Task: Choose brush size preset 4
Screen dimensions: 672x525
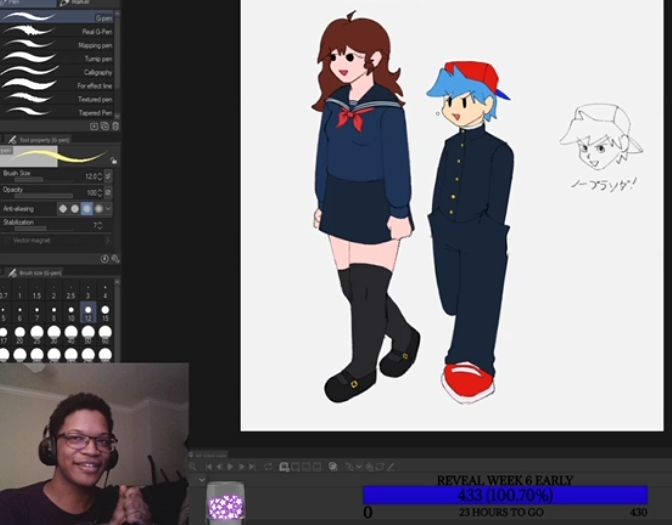Action: pyautogui.click(x=105, y=292)
